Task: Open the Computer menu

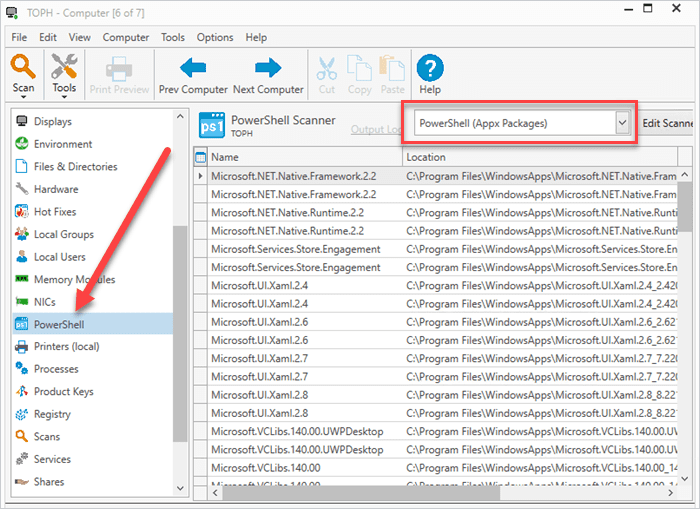Action: coord(126,37)
